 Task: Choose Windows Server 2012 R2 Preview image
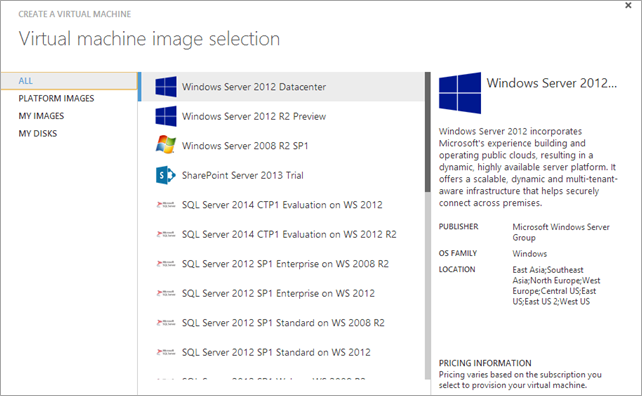[283, 116]
